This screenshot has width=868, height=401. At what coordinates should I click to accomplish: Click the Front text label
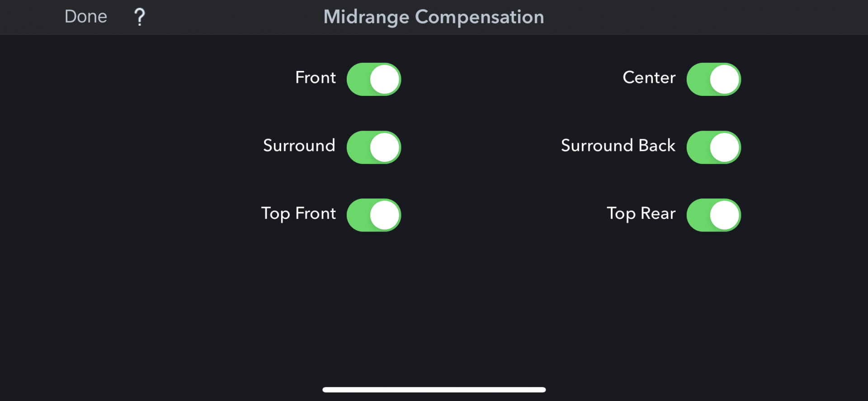click(x=316, y=78)
